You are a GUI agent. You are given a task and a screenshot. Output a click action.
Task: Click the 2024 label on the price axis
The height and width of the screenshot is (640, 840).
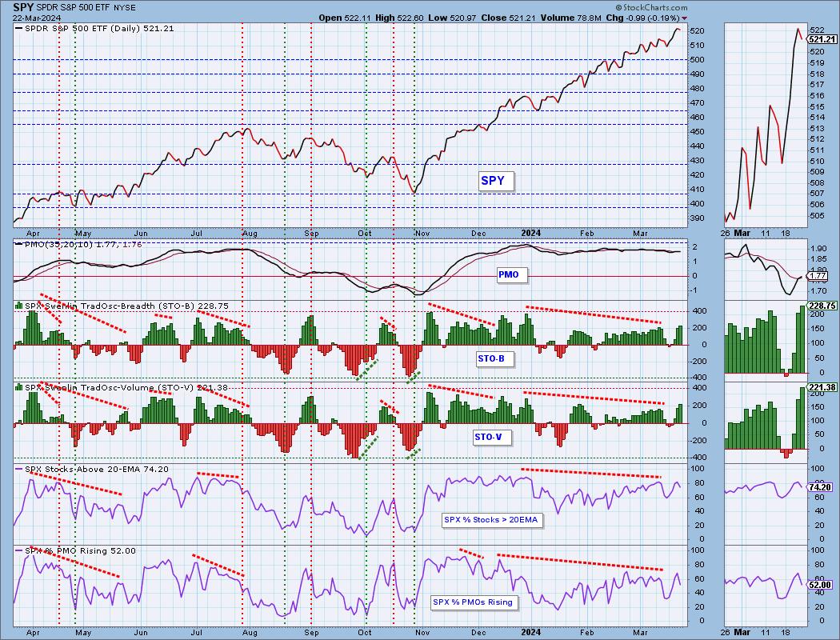pyautogui.click(x=531, y=233)
